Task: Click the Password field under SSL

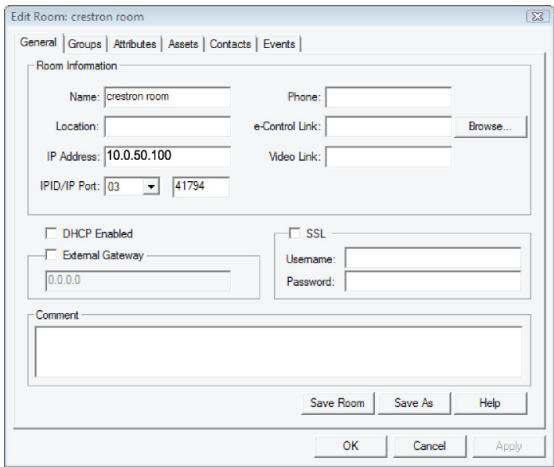Action: 433,281
